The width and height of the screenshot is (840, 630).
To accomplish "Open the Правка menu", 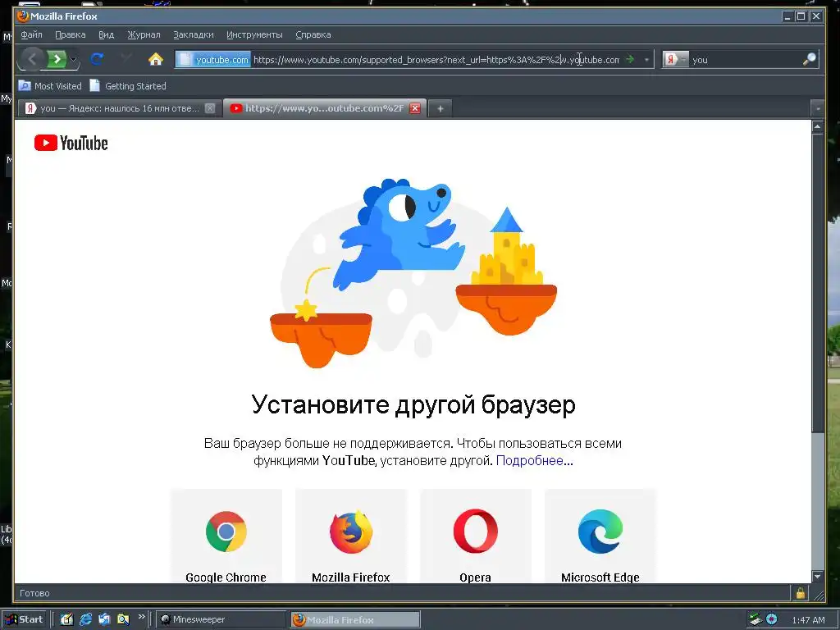I will pos(71,34).
